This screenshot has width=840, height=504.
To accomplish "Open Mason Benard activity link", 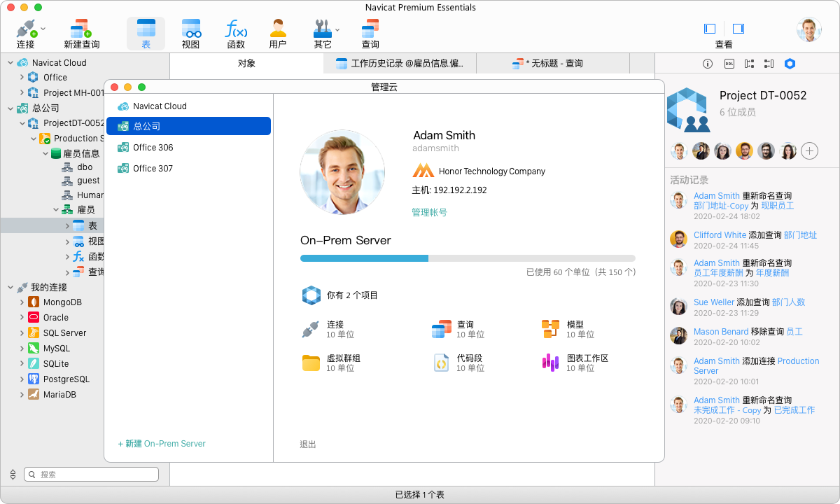I will pyautogui.click(x=721, y=332).
